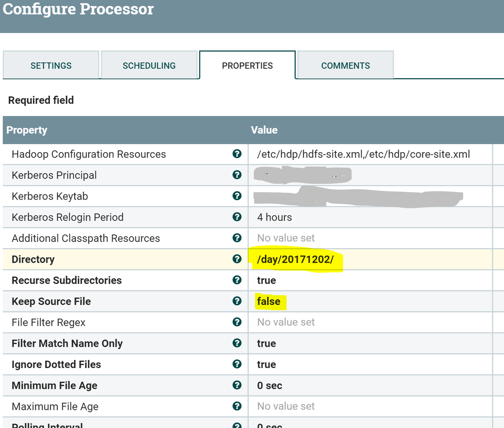Screen dimensions: 504x428
Task: Edit the Hadoop Configuration Resources value
Action: [x=363, y=154]
